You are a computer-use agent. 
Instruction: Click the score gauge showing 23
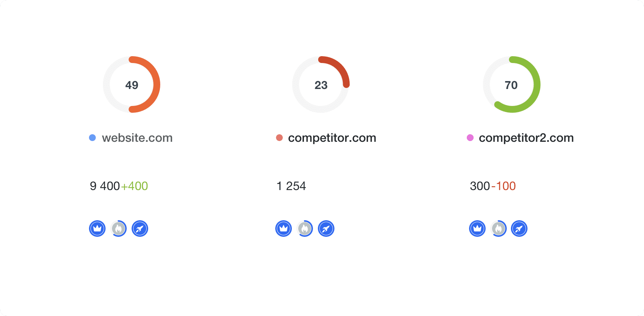pyautogui.click(x=320, y=85)
